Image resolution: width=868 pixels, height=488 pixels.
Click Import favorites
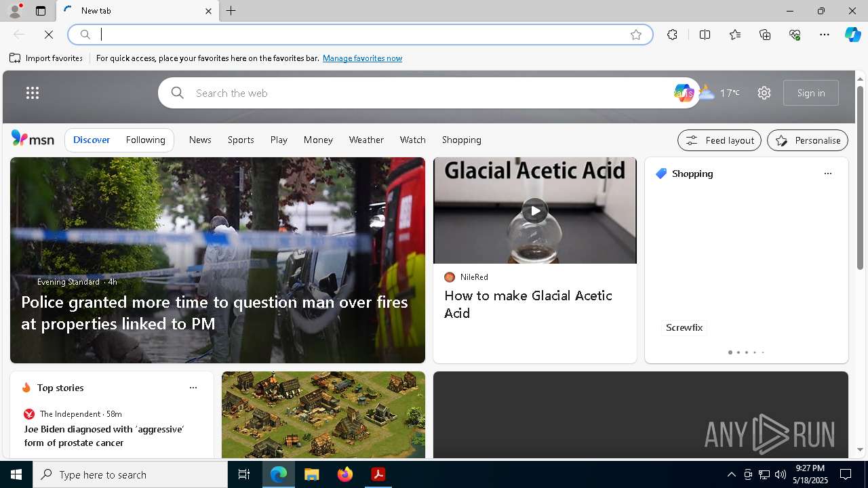pos(46,58)
